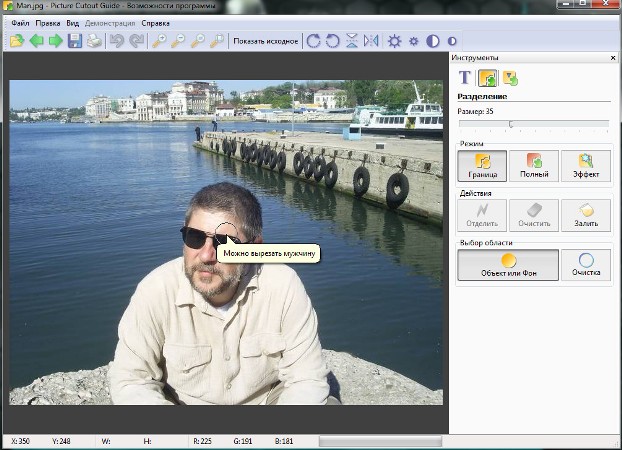Viewport: 622px width, 450px height.
Task: Select the third tool icon in Инструменты panel
Action: click(510, 78)
